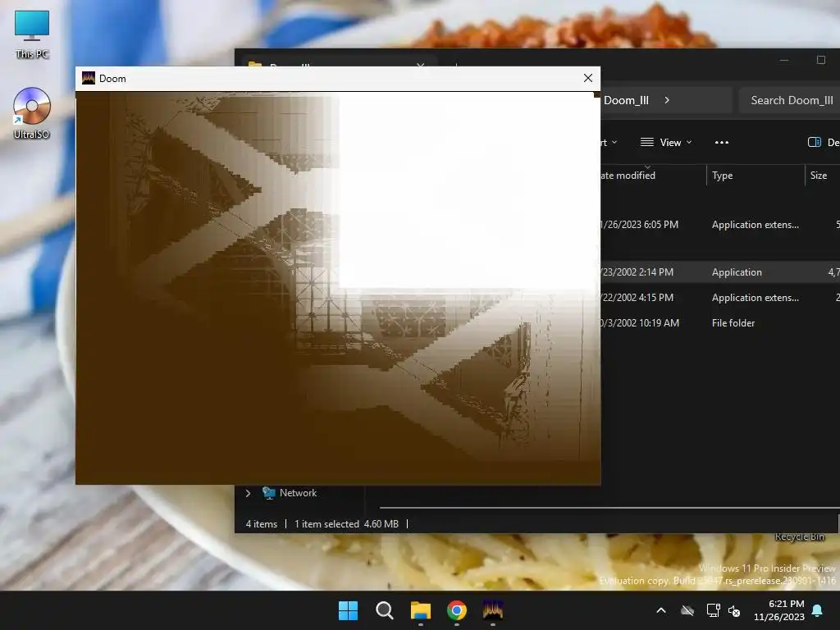The height and width of the screenshot is (630, 840).
Task: Minimize the File Explorer window
Action: 783,60
